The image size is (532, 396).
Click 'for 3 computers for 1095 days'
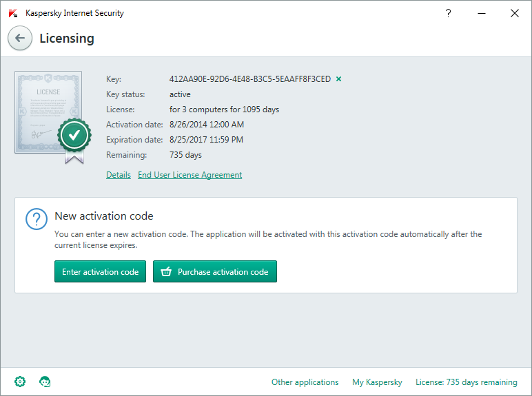click(224, 110)
